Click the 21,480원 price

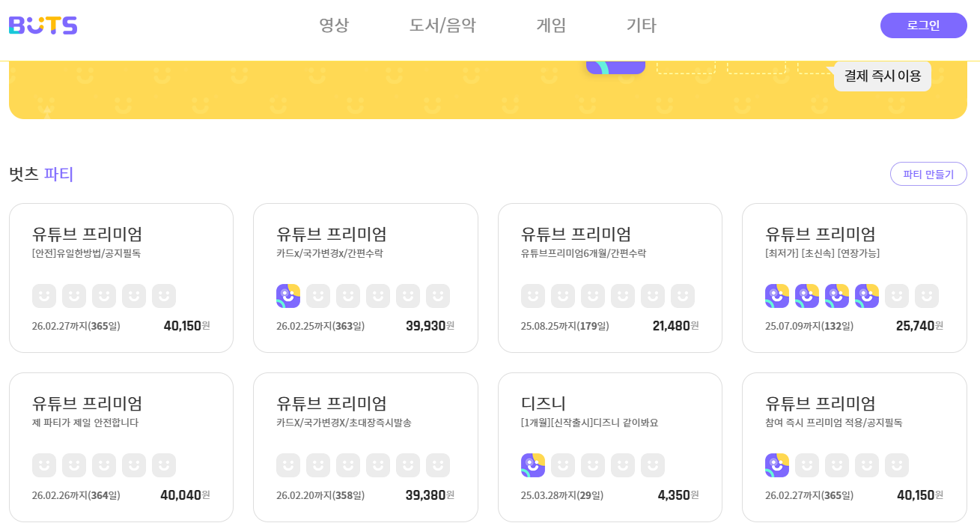click(675, 326)
